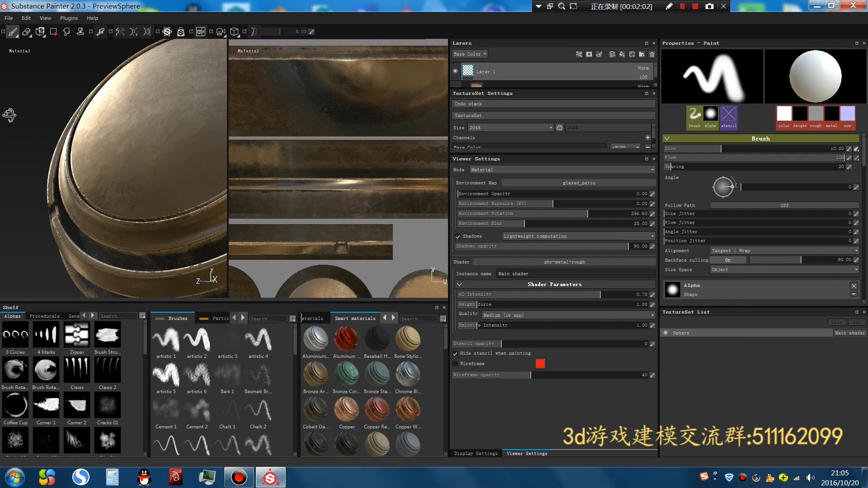Select the Clone stamp tool
This screenshot has width=868, height=488.
pos(80,32)
